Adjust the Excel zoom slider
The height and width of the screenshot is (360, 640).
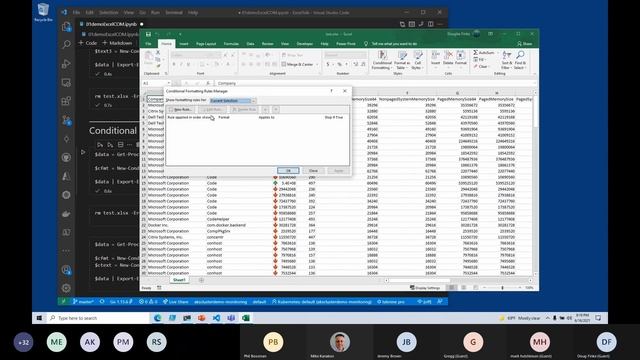[502, 288]
